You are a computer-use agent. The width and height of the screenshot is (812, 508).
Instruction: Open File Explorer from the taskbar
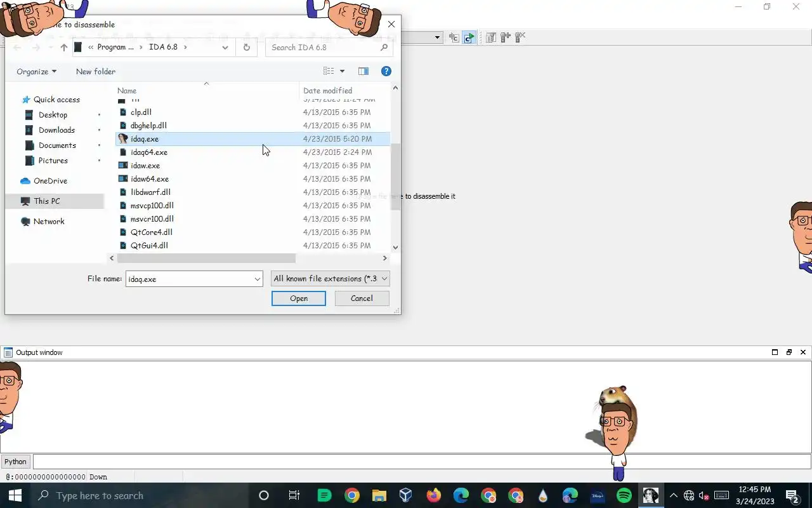(x=379, y=495)
